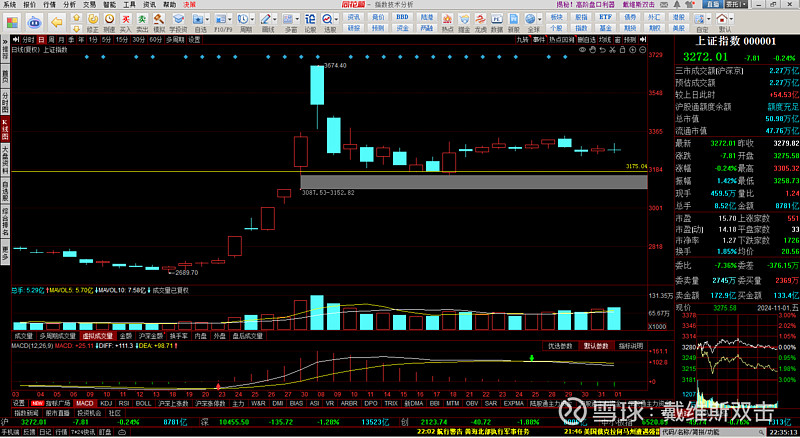Screen dimensions: 800x438
Task: Expand the 自定 dropdown arrow
Action: pos(709,19)
